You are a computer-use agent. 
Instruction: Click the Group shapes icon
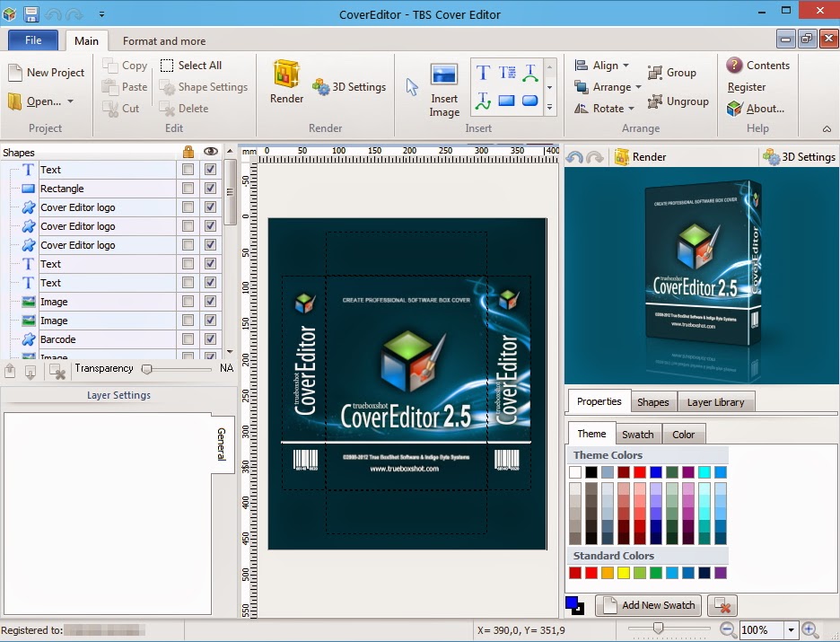[x=654, y=73]
